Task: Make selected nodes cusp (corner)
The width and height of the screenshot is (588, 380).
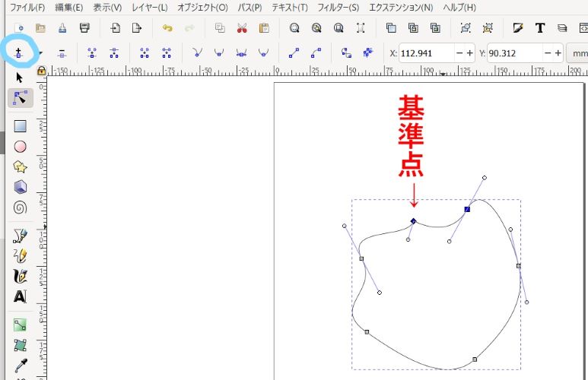Action: [x=197, y=53]
